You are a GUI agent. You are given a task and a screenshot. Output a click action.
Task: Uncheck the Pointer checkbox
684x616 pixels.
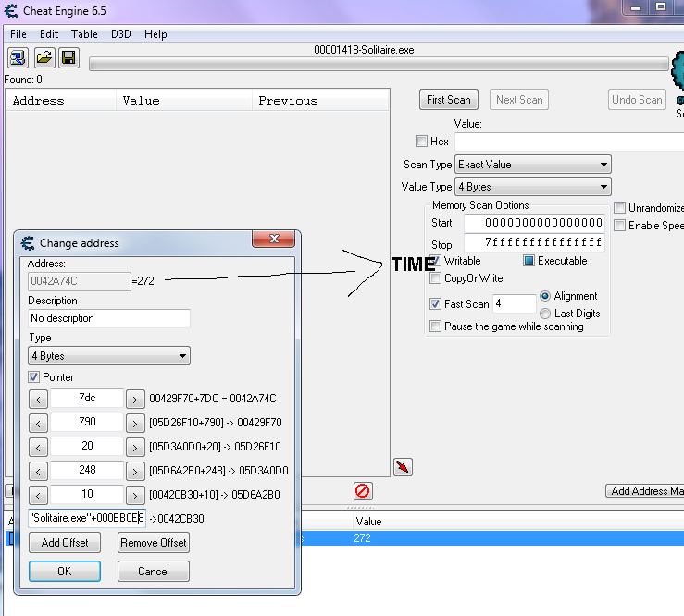[x=34, y=377]
